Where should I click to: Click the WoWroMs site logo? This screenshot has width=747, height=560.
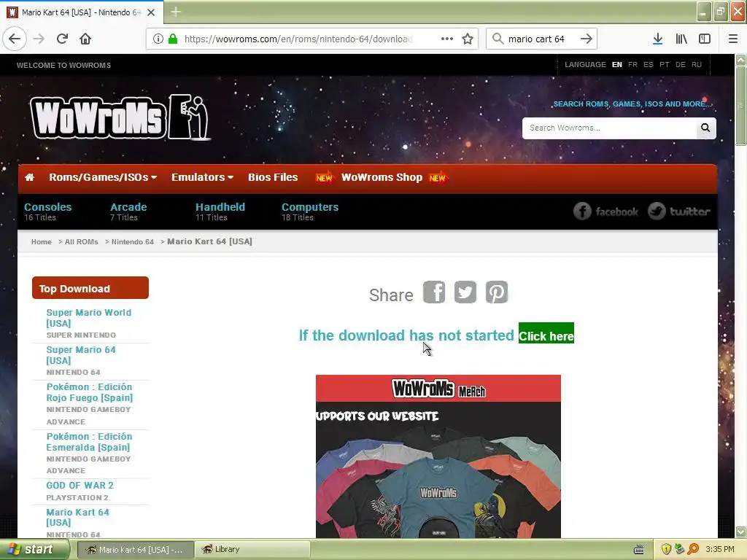(120, 117)
